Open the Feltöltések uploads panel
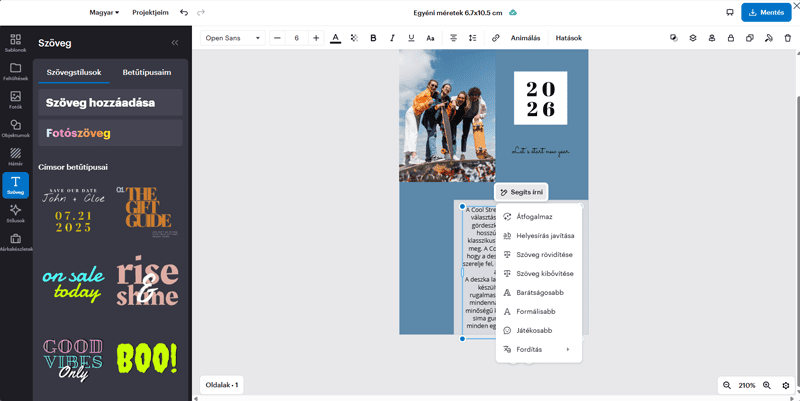This screenshot has height=401, width=800. tap(16, 71)
